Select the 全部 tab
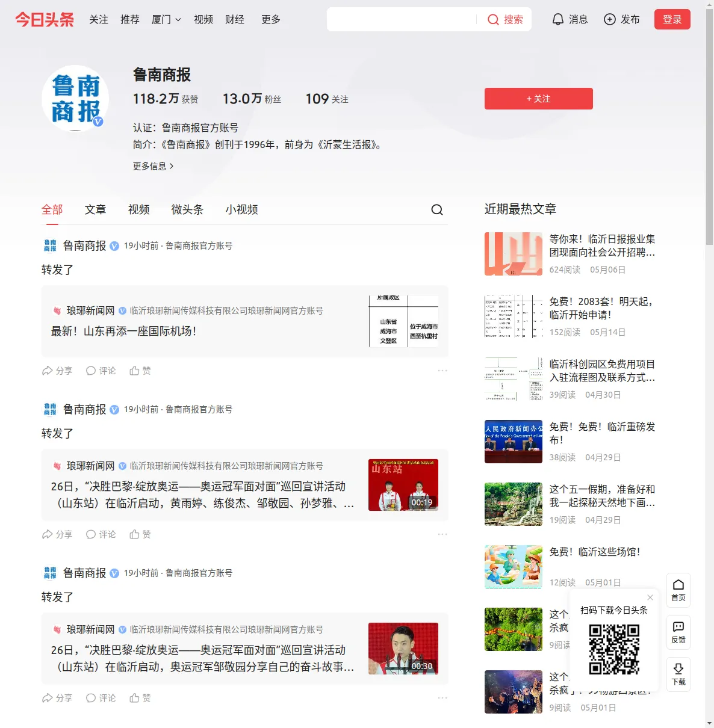Viewport: 714px width, 728px height. 52,209
